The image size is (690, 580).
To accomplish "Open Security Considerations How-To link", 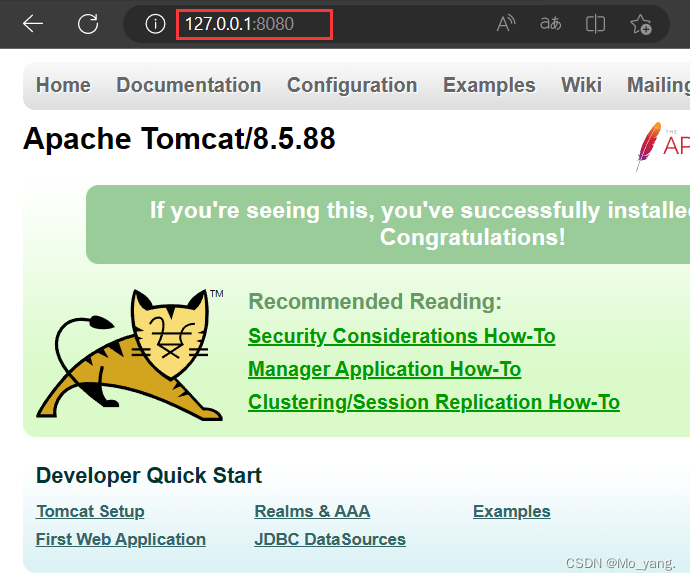I will pos(402,336).
